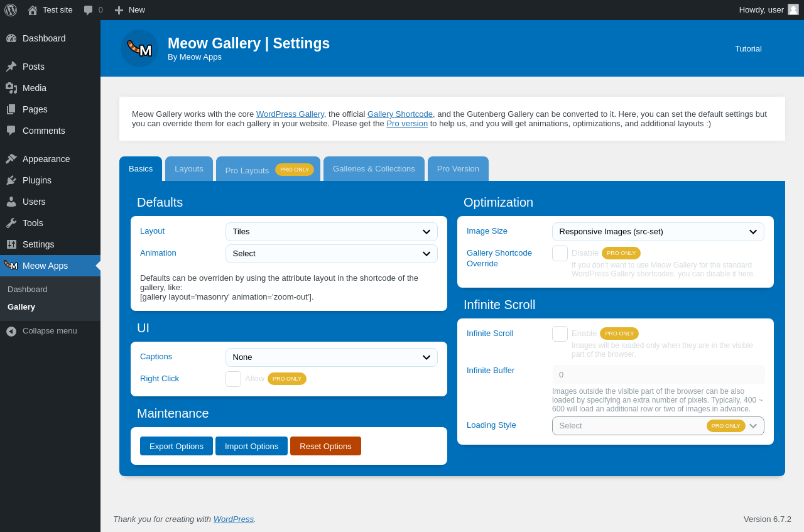Switch to the Pro Layouts tab

pos(268,170)
